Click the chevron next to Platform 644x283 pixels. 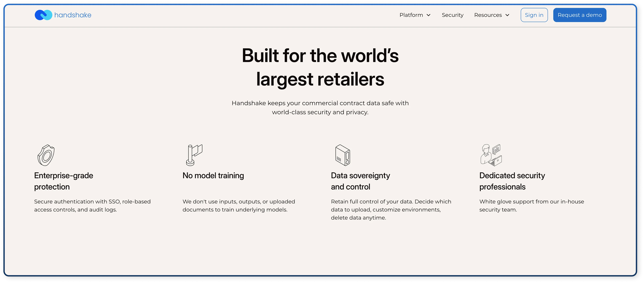tap(428, 15)
